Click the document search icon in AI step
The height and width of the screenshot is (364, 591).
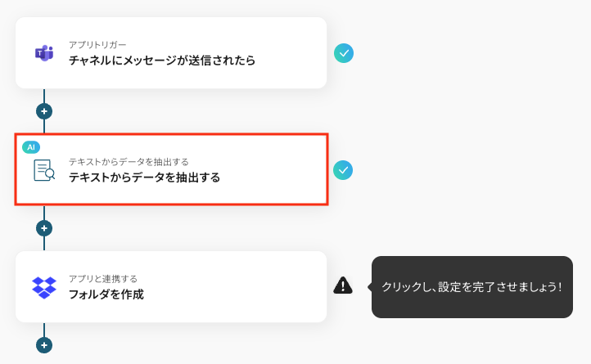pos(44,170)
